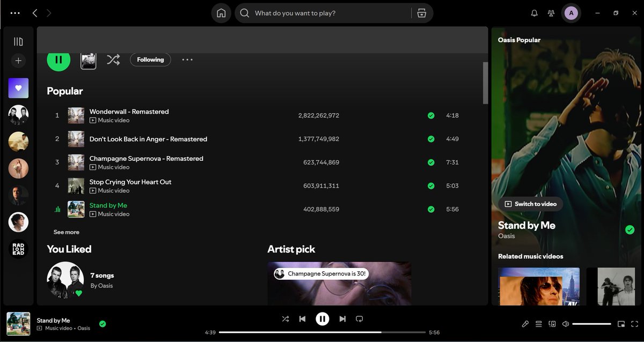The image size is (644, 342).
Task: Unfollow Oasis via the Following button
Action: [150, 60]
